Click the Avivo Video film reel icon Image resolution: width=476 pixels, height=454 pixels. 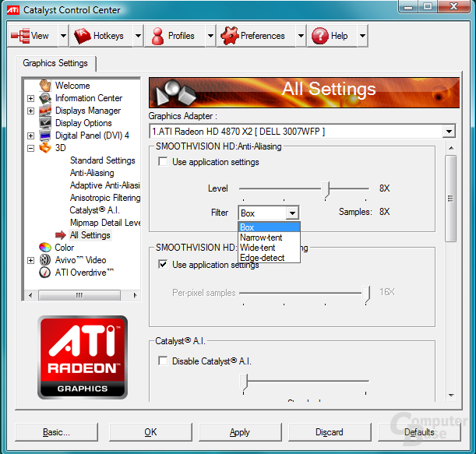[x=45, y=260]
